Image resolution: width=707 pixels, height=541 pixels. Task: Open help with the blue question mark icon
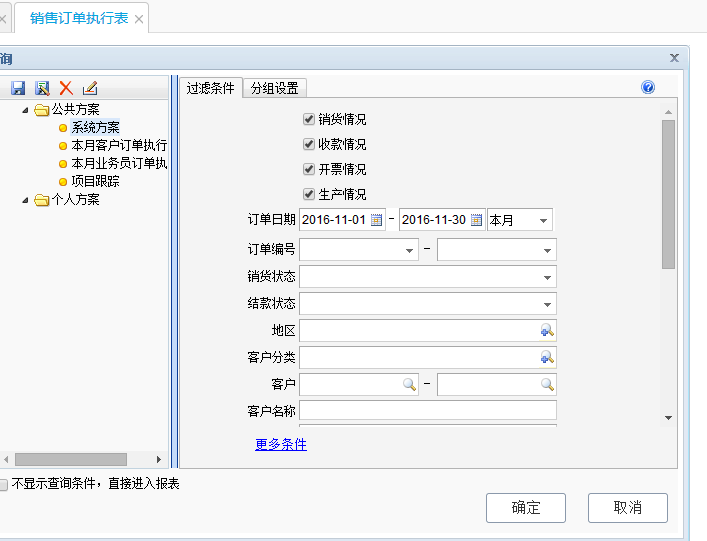648,87
